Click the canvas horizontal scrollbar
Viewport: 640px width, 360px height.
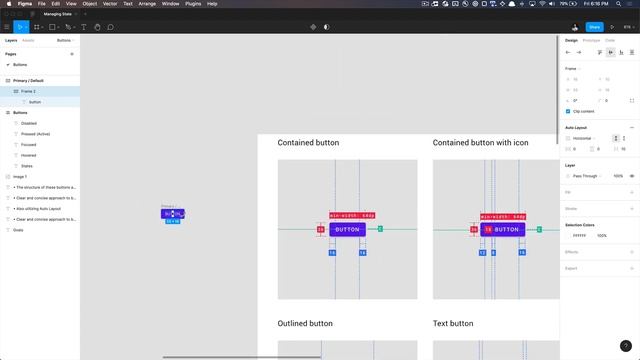(x=242, y=357)
